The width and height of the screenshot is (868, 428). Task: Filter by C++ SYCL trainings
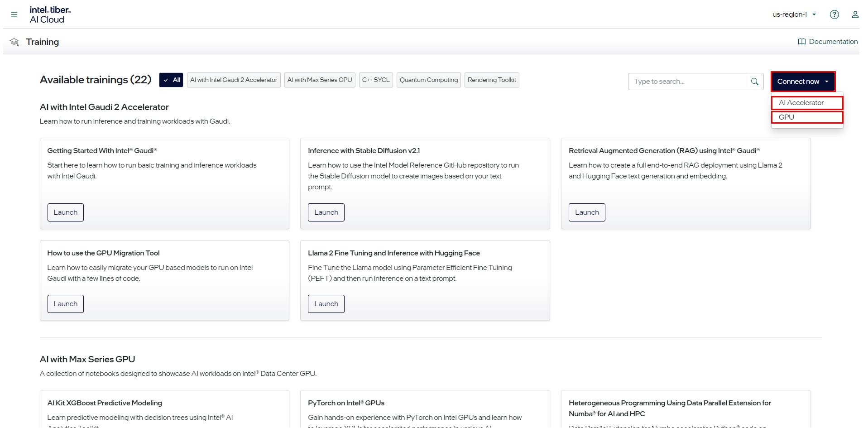coord(376,80)
